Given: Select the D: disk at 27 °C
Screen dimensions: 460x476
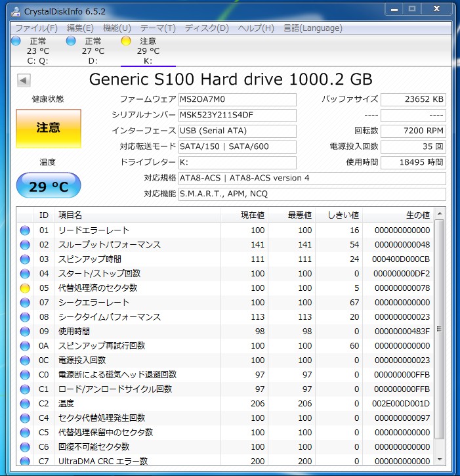Looking at the screenshot, I should [x=93, y=51].
